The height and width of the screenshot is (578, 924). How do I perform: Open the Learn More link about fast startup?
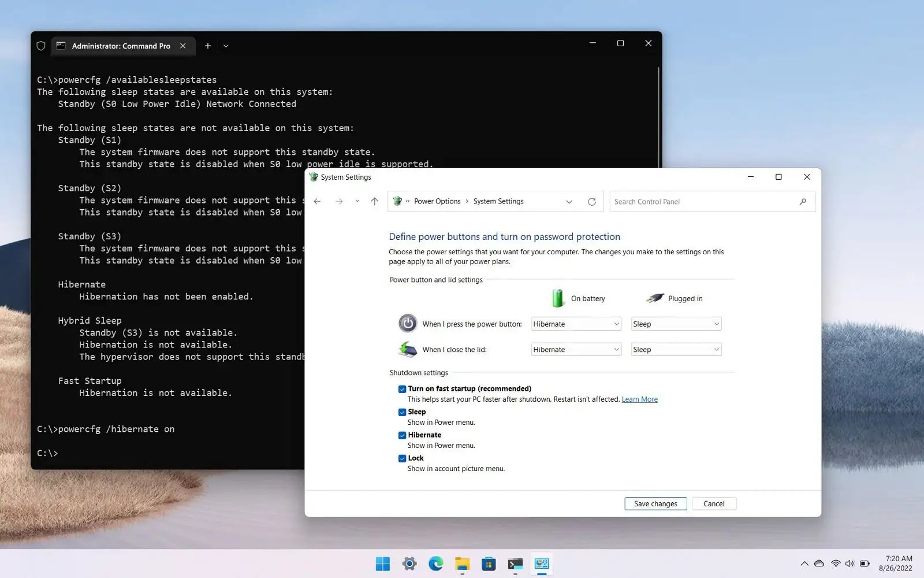(639, 399)
